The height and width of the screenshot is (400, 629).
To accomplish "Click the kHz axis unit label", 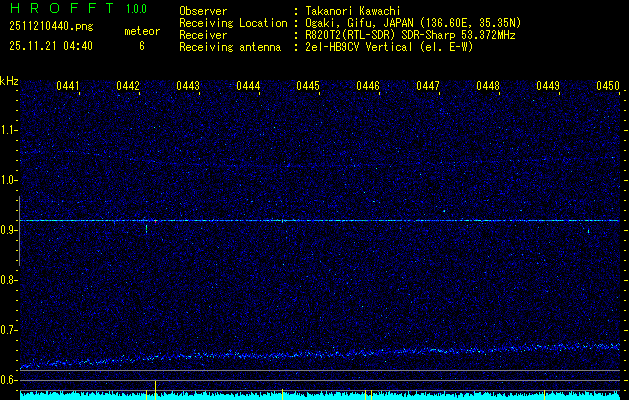I will pyautogui.click(x=9, y=80).
